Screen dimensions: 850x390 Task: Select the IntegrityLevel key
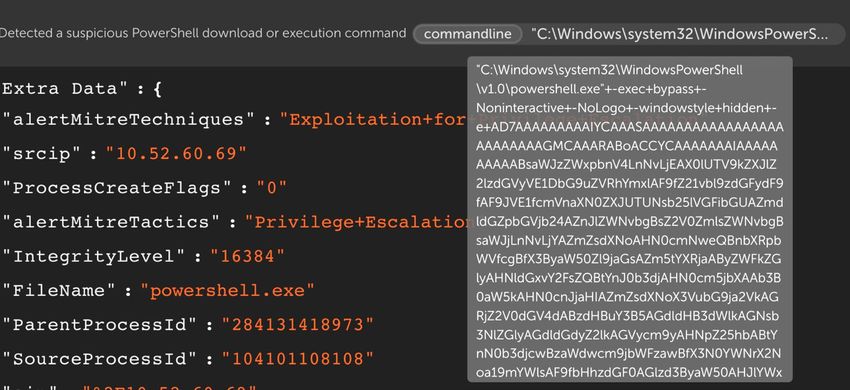coord(94,256)
